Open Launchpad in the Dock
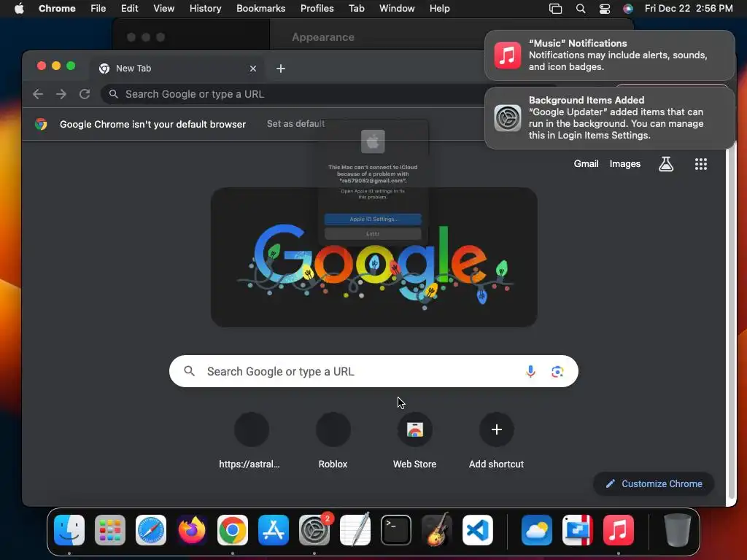This screenshot has height=560, width=747. click(x=110, y=530)
